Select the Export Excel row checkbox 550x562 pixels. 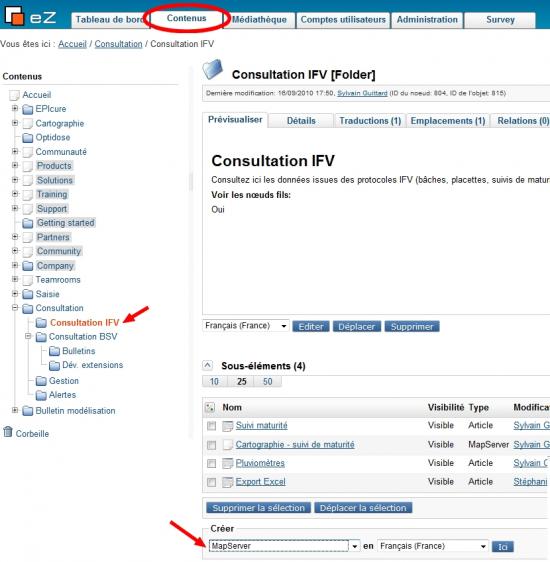pos(211,482)
